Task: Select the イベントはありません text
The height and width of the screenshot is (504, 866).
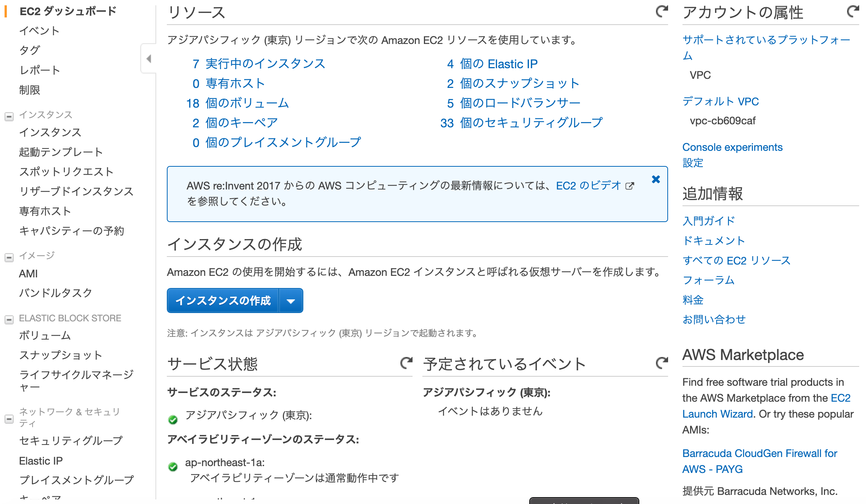Action: pos(491,411)
